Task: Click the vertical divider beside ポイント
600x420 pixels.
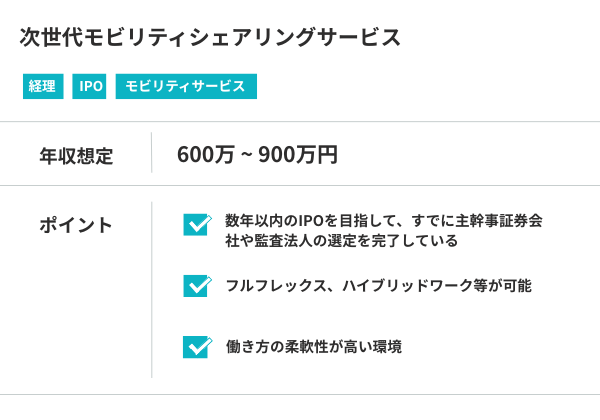Action: (151, 290)
